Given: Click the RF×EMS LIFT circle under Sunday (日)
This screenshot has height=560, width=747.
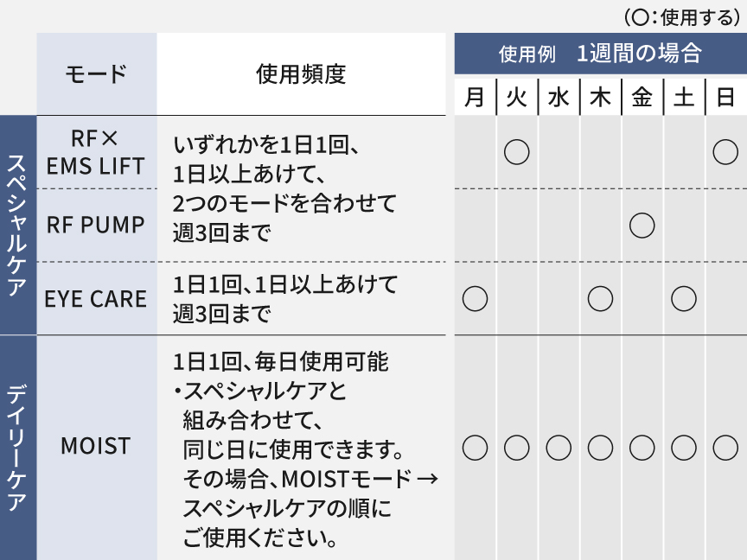Looking at the screenshot, I should click(x=725, y=152).
